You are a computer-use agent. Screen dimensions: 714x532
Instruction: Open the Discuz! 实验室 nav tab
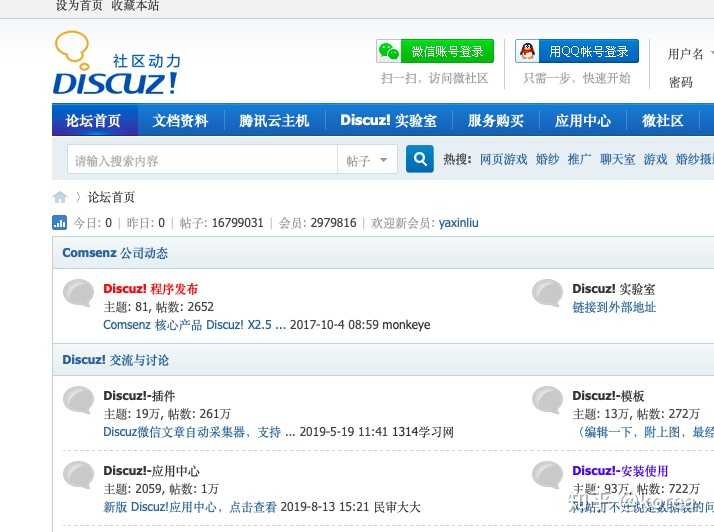(388, 120)
